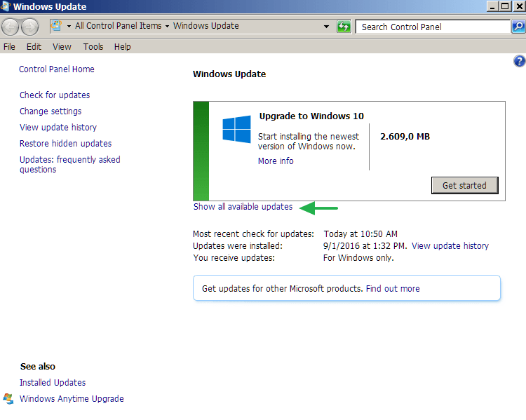Viewport: 526px width, 420px height.
Task: Click the Upgrade to Windows 10 heading
Action: (311, 116)
